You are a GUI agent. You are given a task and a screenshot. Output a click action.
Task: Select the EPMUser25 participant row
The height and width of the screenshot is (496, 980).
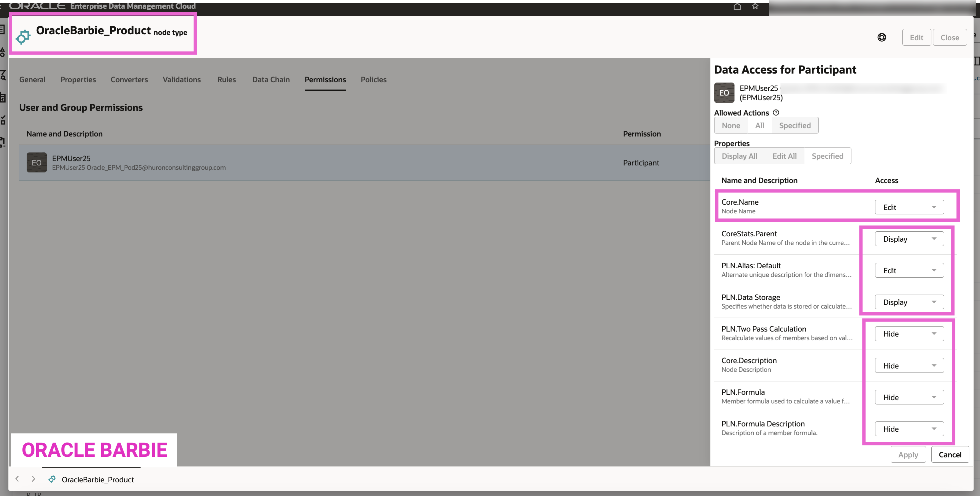click(342, 163)
